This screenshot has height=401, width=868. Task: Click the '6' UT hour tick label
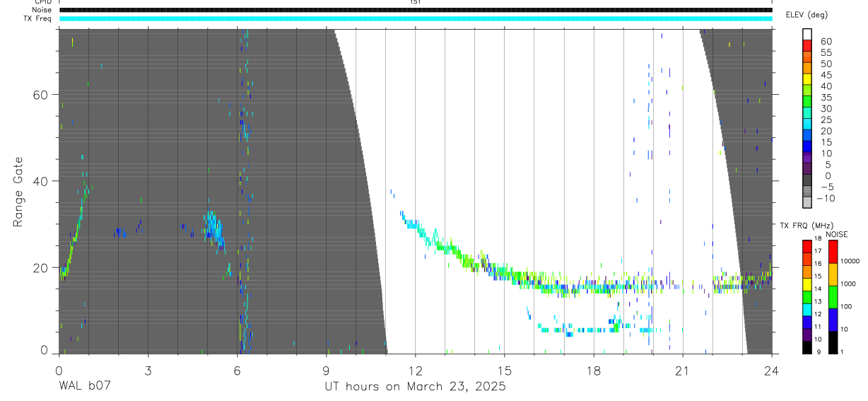(237, 370)
